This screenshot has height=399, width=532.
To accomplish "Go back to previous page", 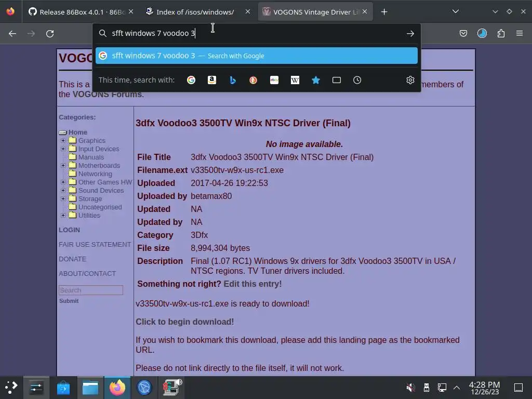I will 12,34.
